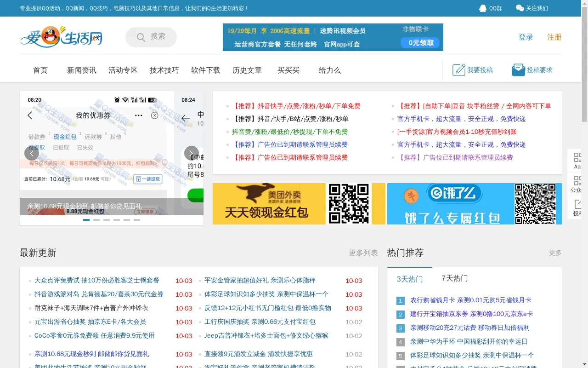Open article 大众点评免费试 抽10万份必胜客芝士锅套餐
The width and height of the screenshot is (588, 368).
[97, 280]
